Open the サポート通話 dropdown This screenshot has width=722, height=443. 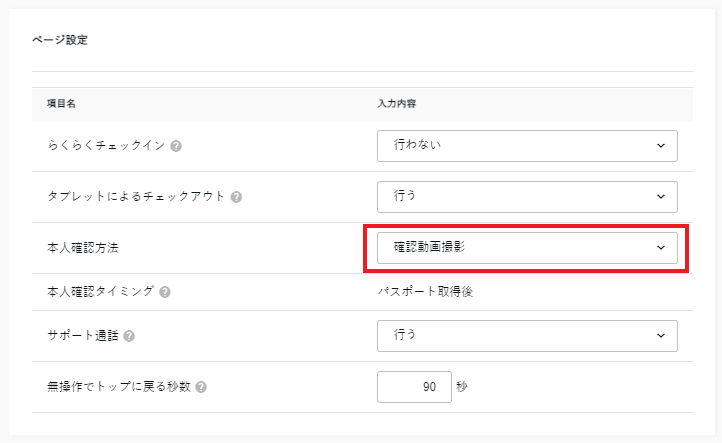(527, 335)
